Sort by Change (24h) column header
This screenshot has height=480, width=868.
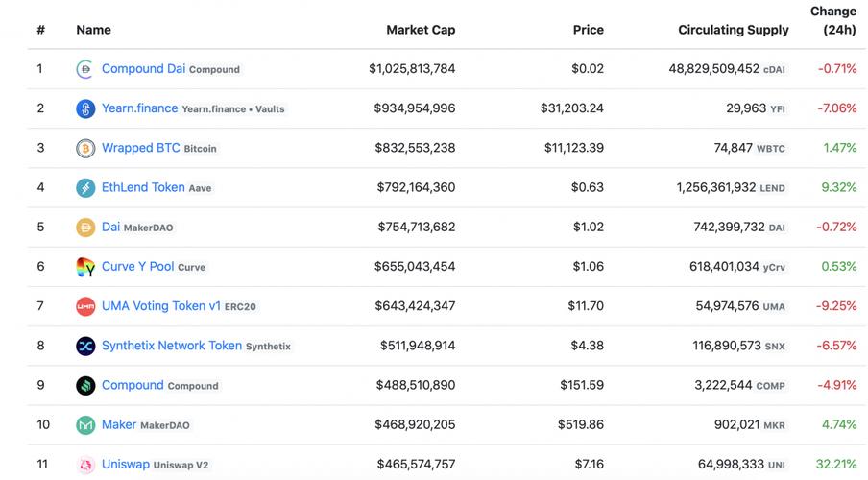coord(832,20)
